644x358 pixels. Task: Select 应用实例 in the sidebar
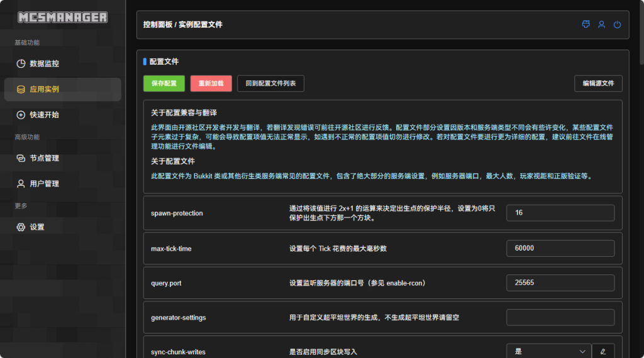coord(62,89)
